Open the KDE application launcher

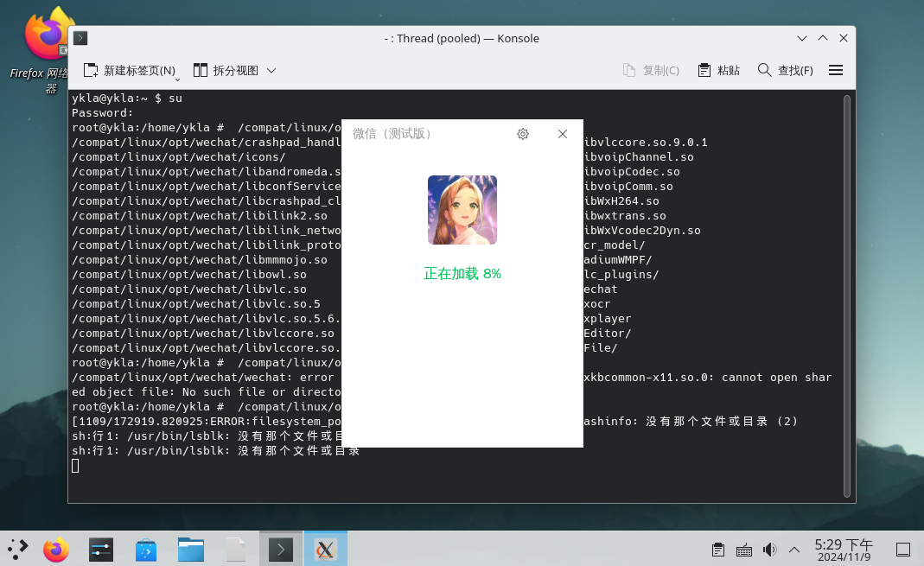click(17, 550)
